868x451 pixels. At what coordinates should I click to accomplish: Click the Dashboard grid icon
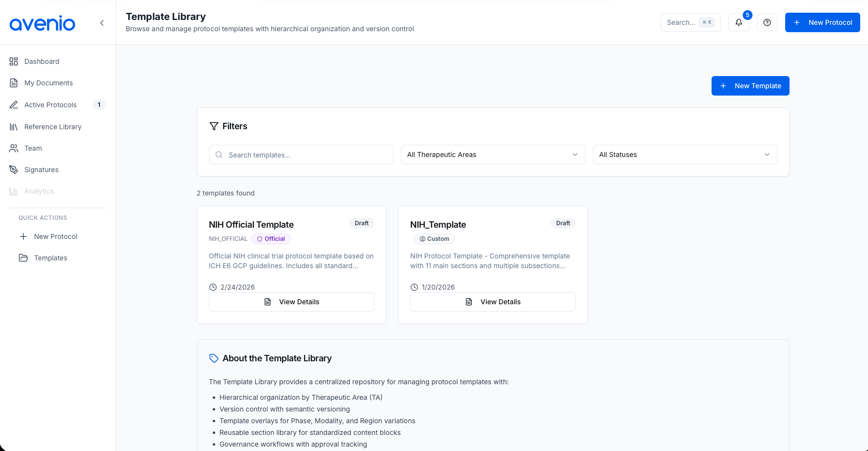(x=14, y=61)
